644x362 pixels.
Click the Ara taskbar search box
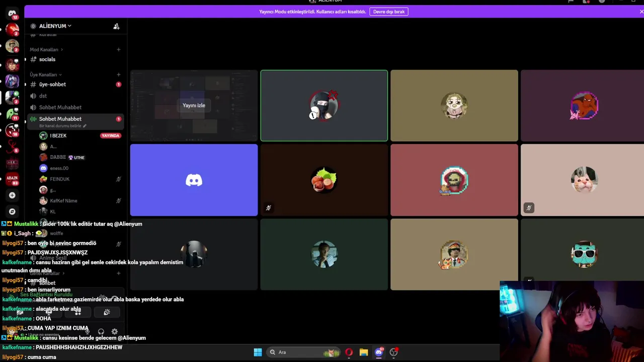point(304,352)
